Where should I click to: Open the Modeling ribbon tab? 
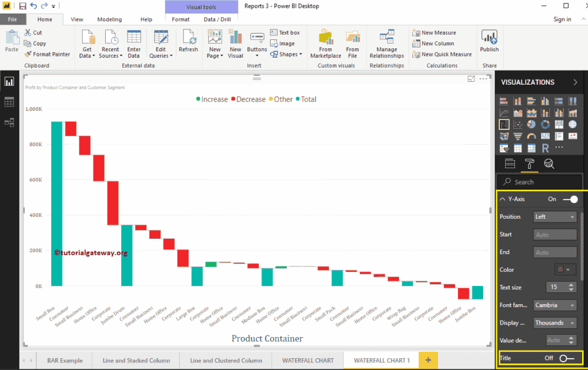(109, 19)
